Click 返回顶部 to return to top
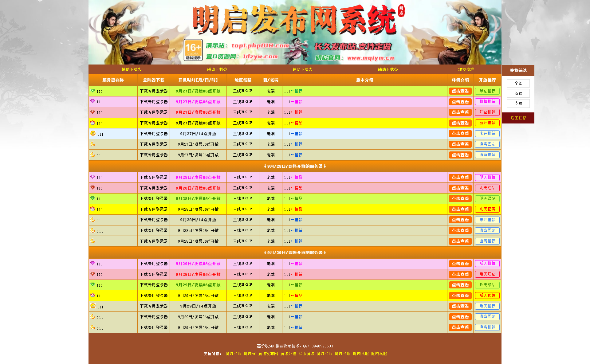This screenshot has height=364, width=590. pos(518,118)
